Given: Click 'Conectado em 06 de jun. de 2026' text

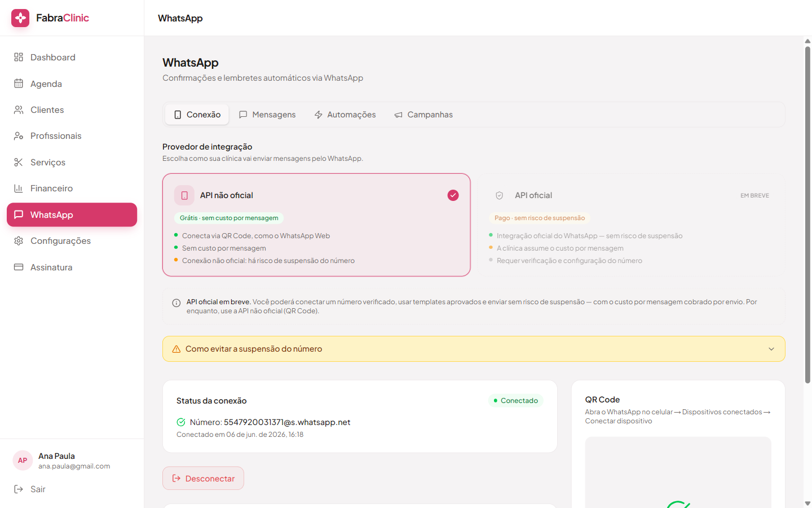Looking at the screenshot, I should [240, 435].
